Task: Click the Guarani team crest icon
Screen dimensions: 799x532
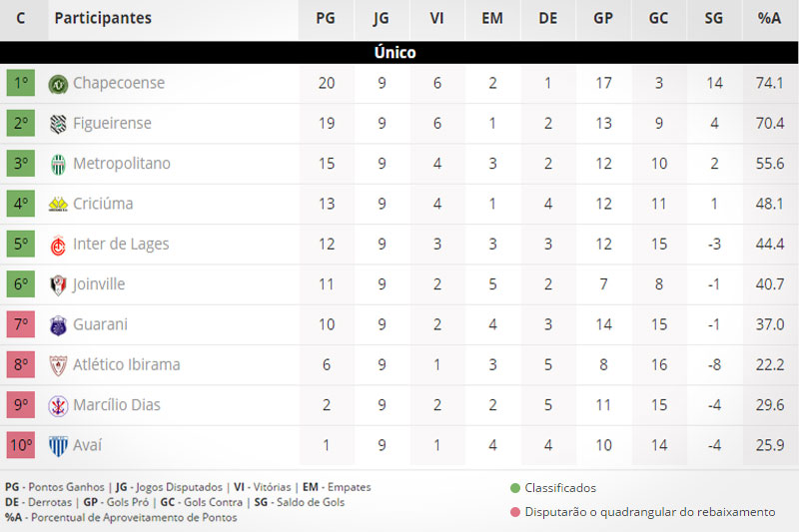Action: (x=58, y=325)
